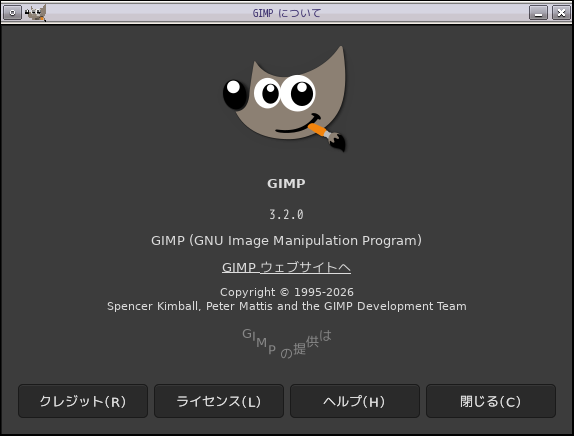This screenshot has width=574, height=436.
Task: Close the window with the title bar X
Action: [x=561, y=13]
